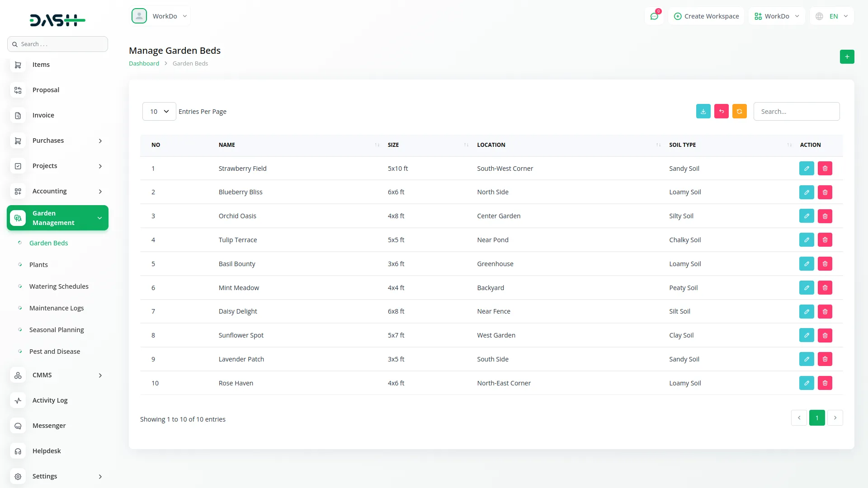Click the Create Workspace button

[706, 16]
